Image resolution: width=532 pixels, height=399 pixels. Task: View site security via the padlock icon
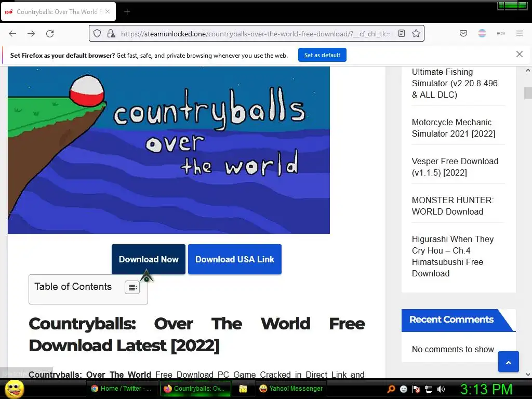coord(111,34)
